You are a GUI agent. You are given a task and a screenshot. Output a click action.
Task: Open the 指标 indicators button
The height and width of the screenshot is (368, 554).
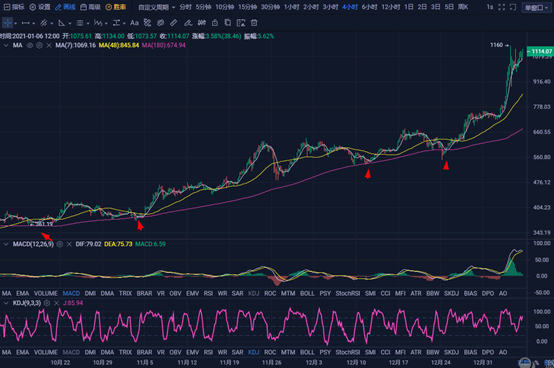pyautogui.click(x=14, y=7)
